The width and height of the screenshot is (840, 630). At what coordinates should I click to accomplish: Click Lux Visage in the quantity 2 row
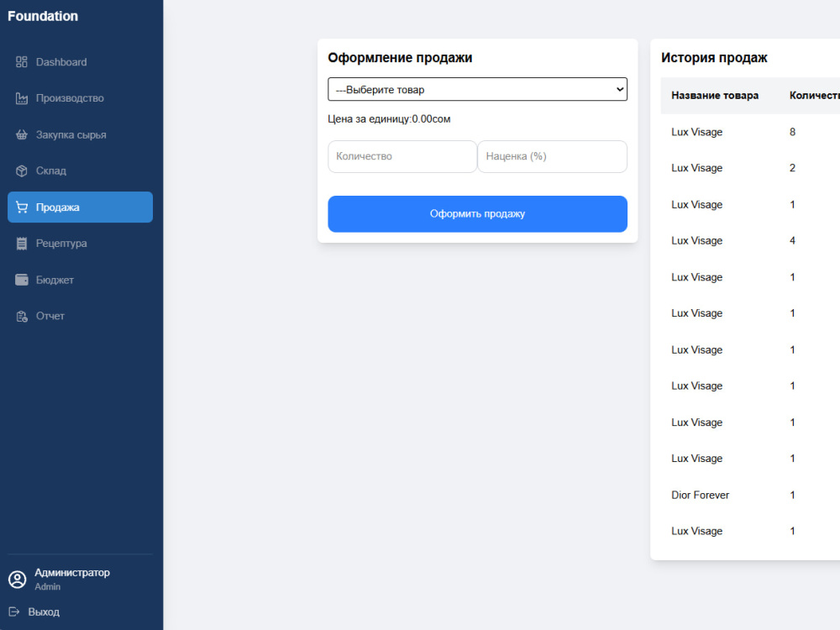coord(697,168)
